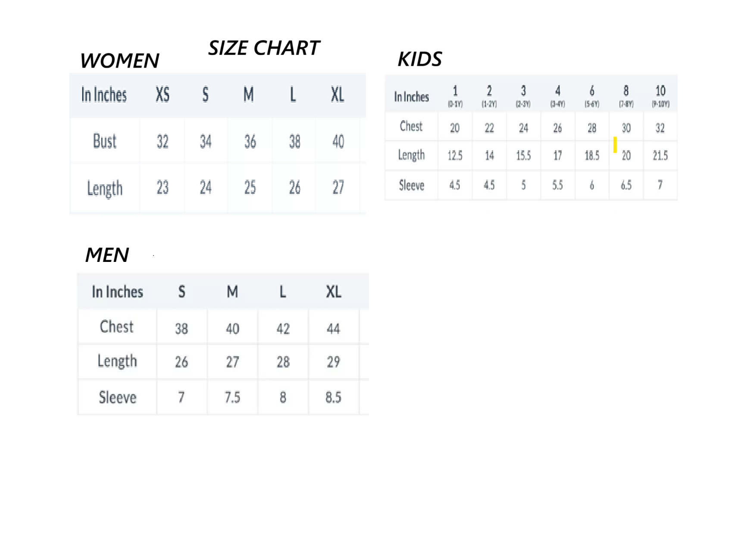The width and height of the screenshot is (738, 560).
Task: Click Women's XL length value 27
Action: tap(338, 187)
